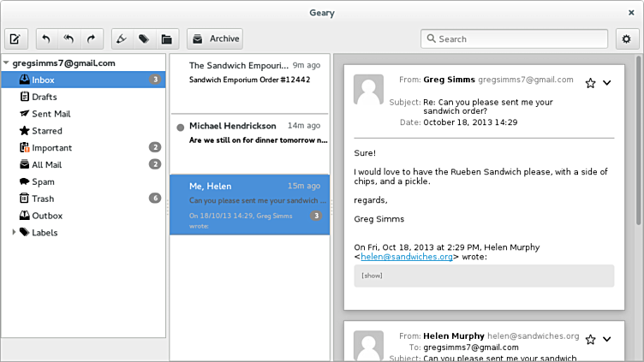This screenshot has height=362, width=644.
Task: Click the compose new message icon
Action: (x=15, y=39)
